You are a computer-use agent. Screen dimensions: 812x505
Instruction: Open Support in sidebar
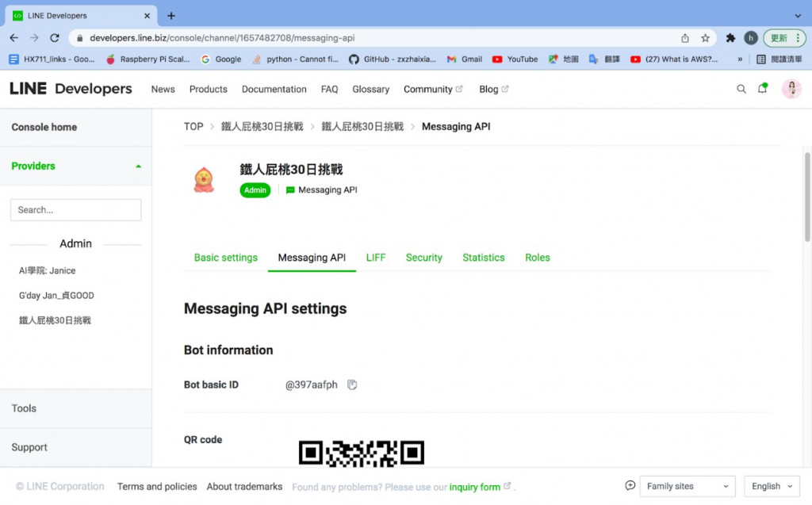(x=75, y=447)
